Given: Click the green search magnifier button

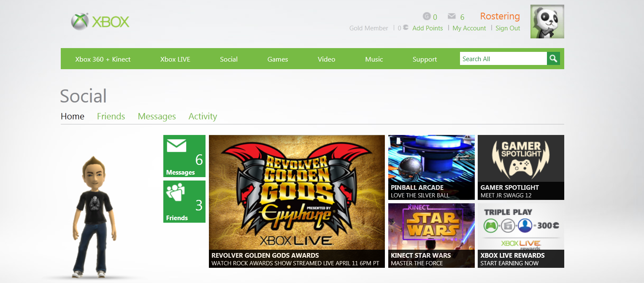Looking at the screenshot, I should tap(553, 59).
